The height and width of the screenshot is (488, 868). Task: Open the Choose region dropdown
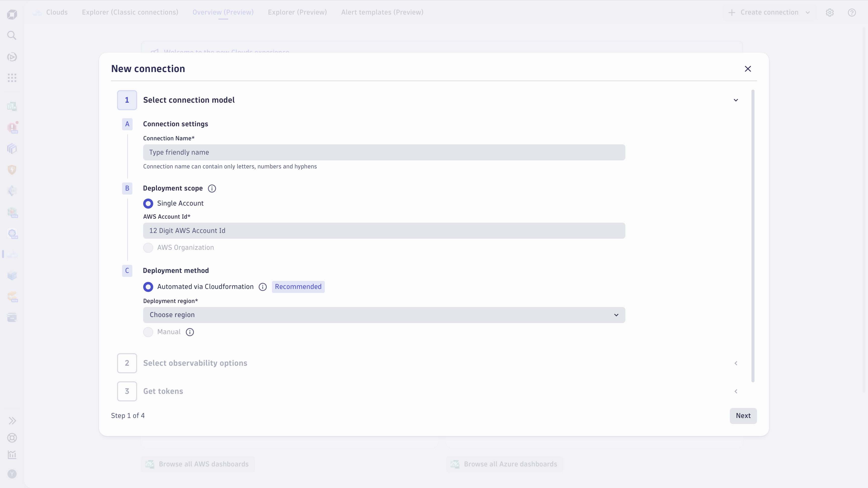coord(384,315)
